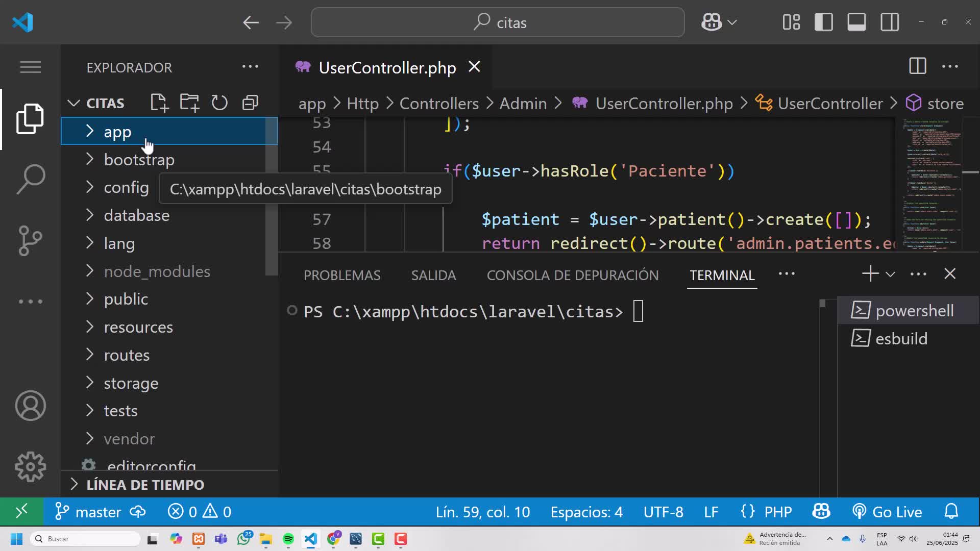
Task: Open the hamburger application menu
Action: pos(31,67)
